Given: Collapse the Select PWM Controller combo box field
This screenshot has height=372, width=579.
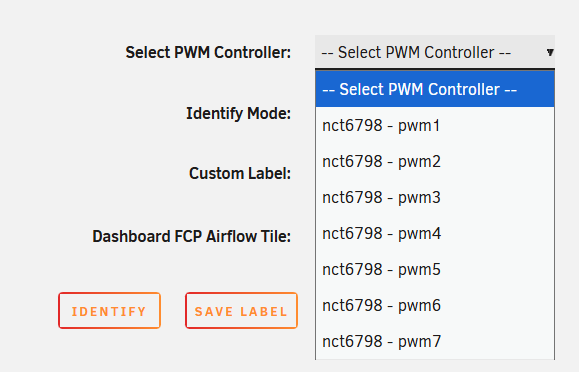Looking at the screenshot, I should tap(435, 51).
